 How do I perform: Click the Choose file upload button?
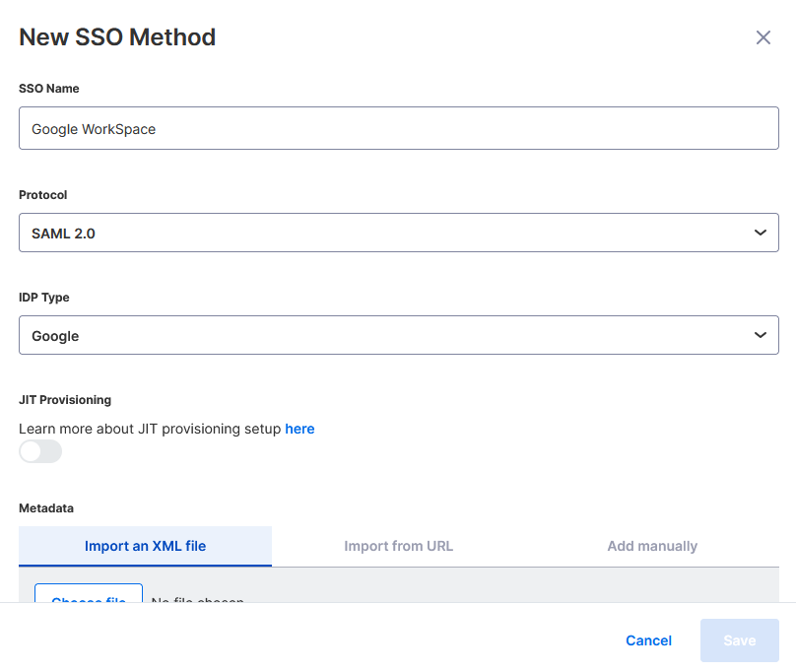[88, 599]
